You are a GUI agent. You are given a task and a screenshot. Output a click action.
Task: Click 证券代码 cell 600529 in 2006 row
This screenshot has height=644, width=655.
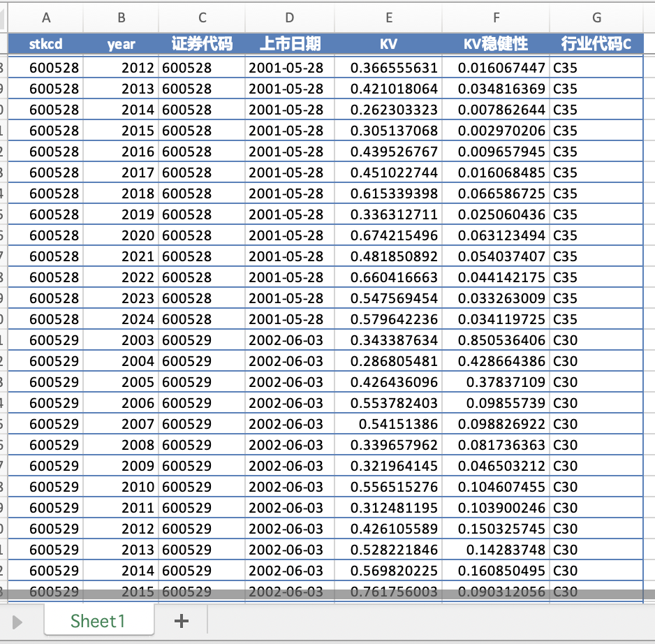203,402
